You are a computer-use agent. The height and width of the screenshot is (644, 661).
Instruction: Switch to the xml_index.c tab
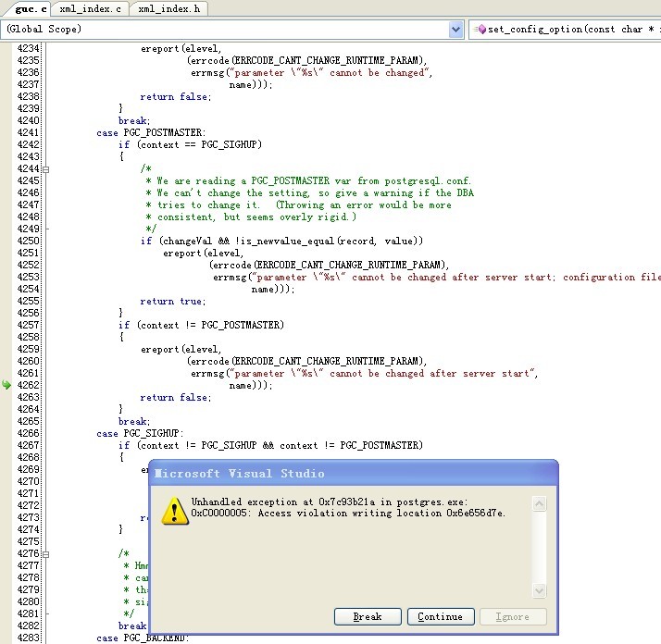point(90,9)
